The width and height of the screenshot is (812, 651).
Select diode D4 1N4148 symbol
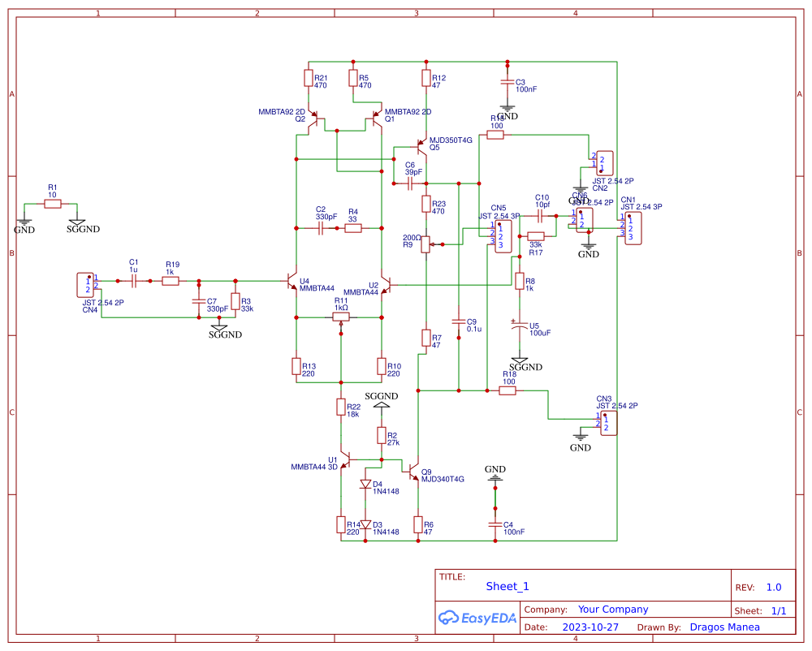coord(367,485)
